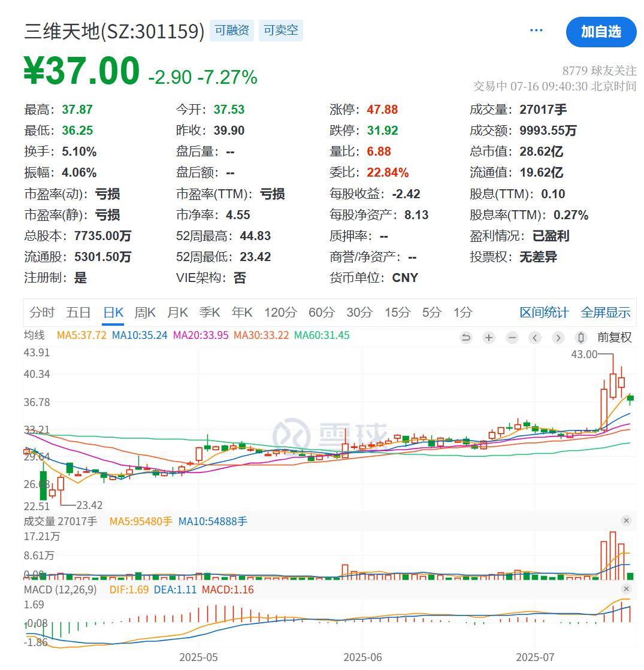Click the 最高 value 37.87
Screen dimensions: 644x670
[x=77, y=110]
